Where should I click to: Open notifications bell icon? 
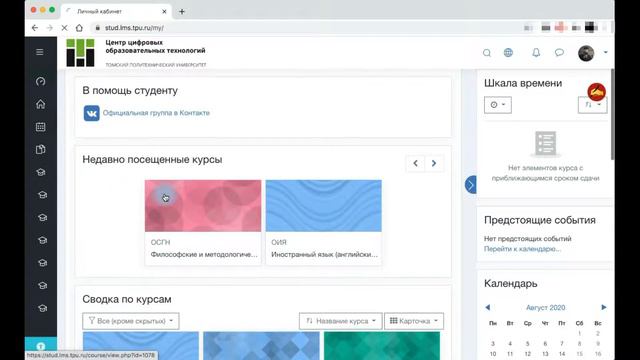pos(536,53)
